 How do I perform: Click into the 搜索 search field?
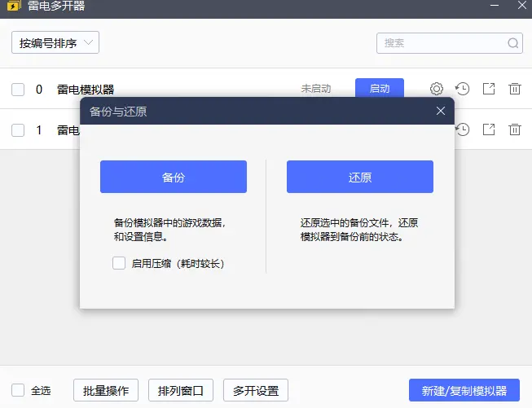[x=440, y=43]
